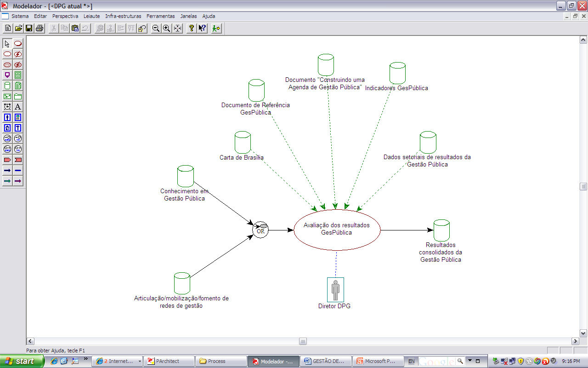
Task: Select the 'Carta de Brasília' cylinder
Action: coord(243,143)
